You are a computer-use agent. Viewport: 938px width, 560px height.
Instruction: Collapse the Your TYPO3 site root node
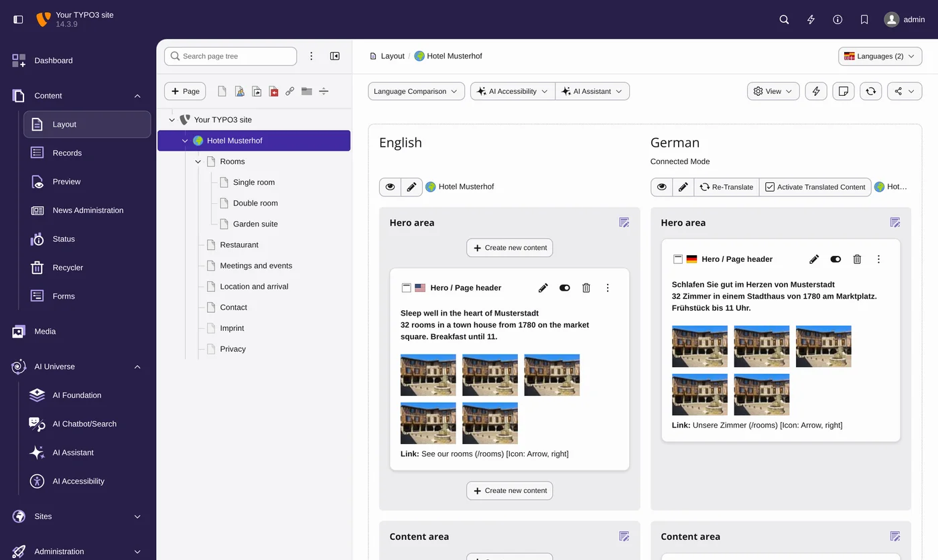pyautogui.click(x=172, y=120)
